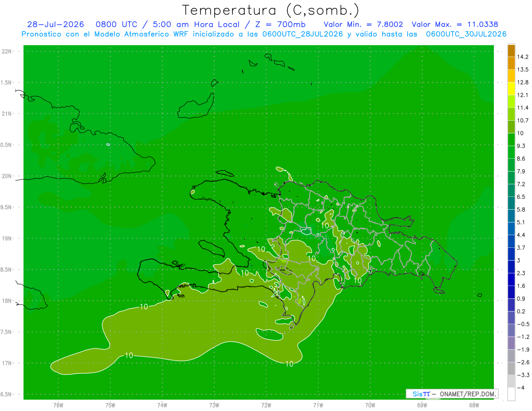Click the "76W" longitude axis label
The width and height of the screenshot is (532, 411).
58,405
